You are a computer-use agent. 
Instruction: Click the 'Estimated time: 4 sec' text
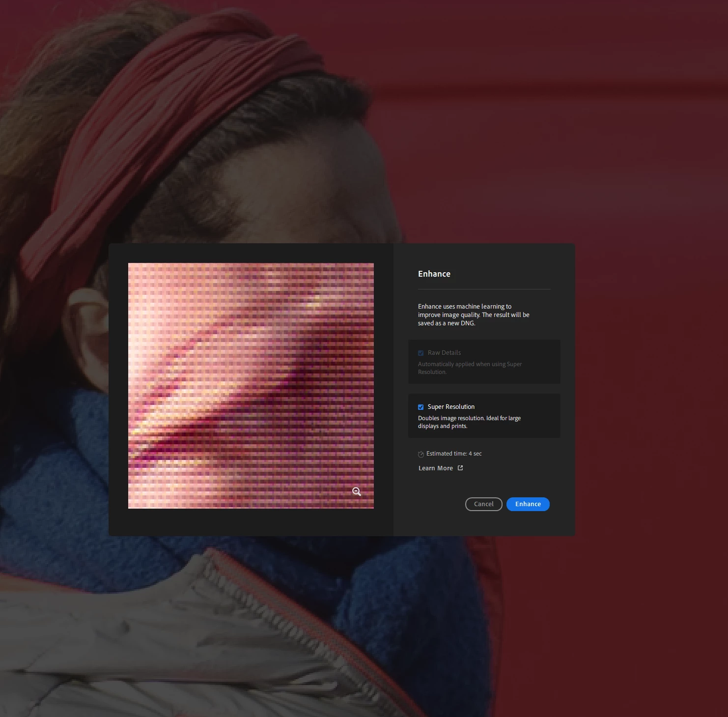454,454
